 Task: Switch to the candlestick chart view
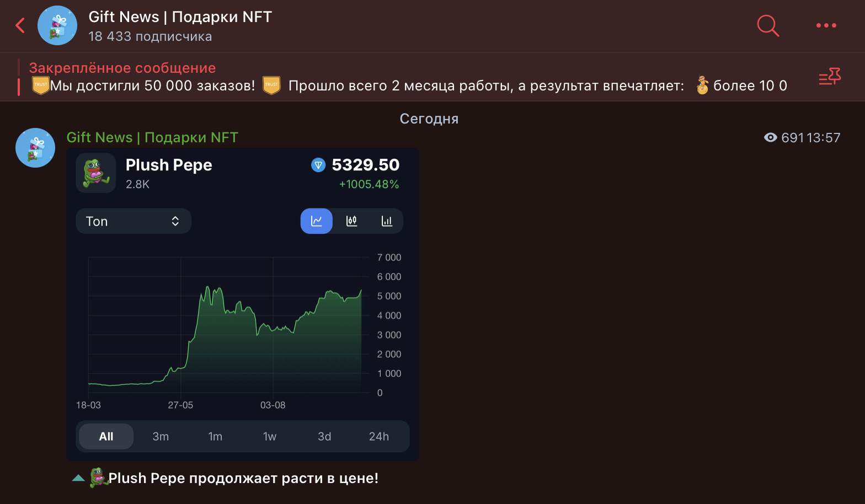pos(351,221)
